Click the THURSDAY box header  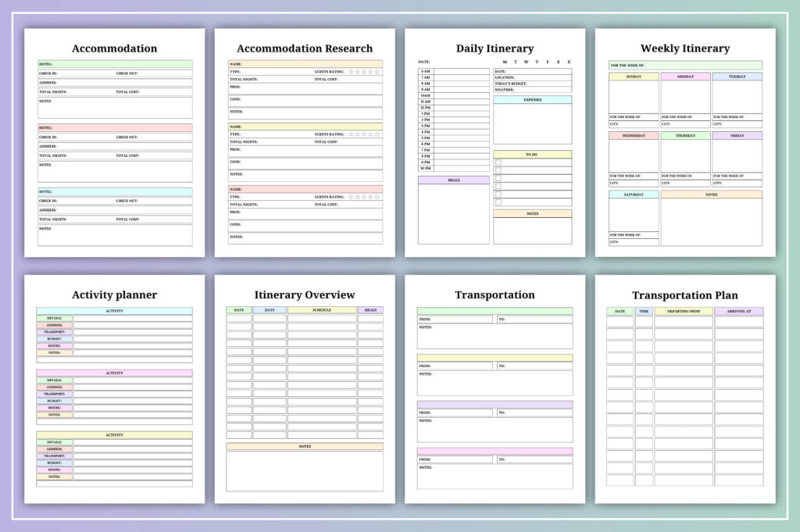pos(686,136)
